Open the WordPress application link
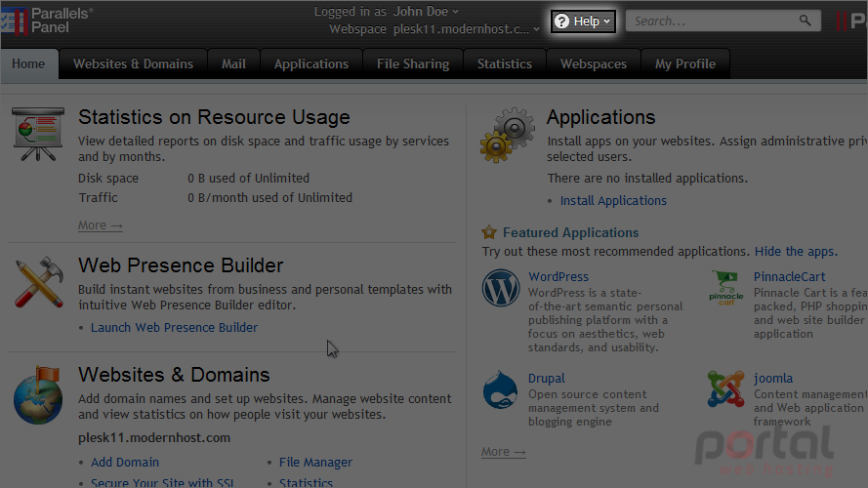The image size is (868, 488). [x=558, y=276]
